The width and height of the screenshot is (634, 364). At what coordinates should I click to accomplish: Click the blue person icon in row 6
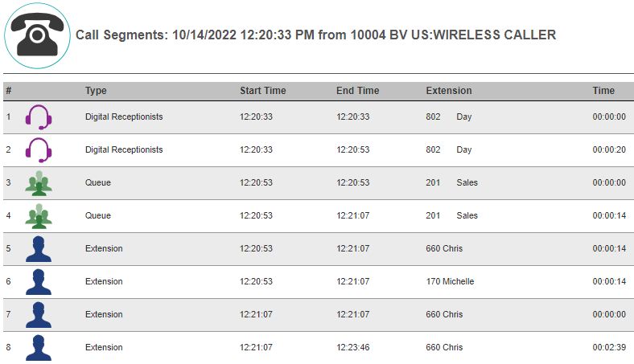[39, 282]
